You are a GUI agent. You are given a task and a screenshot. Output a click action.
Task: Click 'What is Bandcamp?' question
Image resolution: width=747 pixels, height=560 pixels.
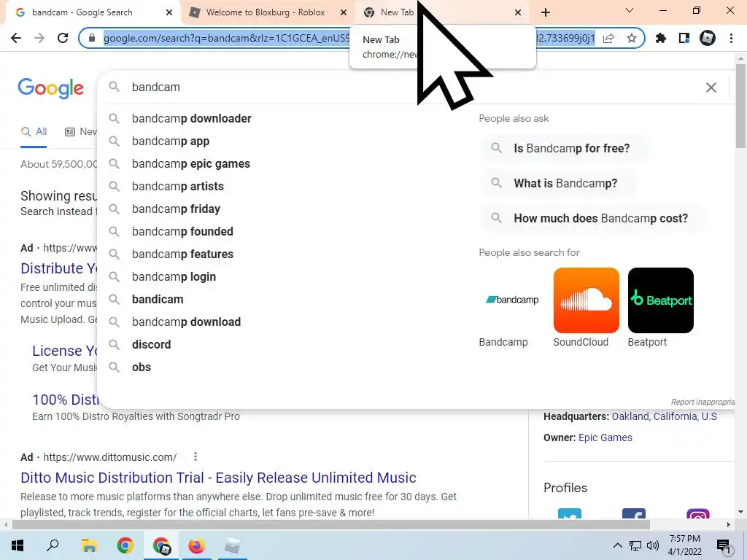click(x=558, y=183)
